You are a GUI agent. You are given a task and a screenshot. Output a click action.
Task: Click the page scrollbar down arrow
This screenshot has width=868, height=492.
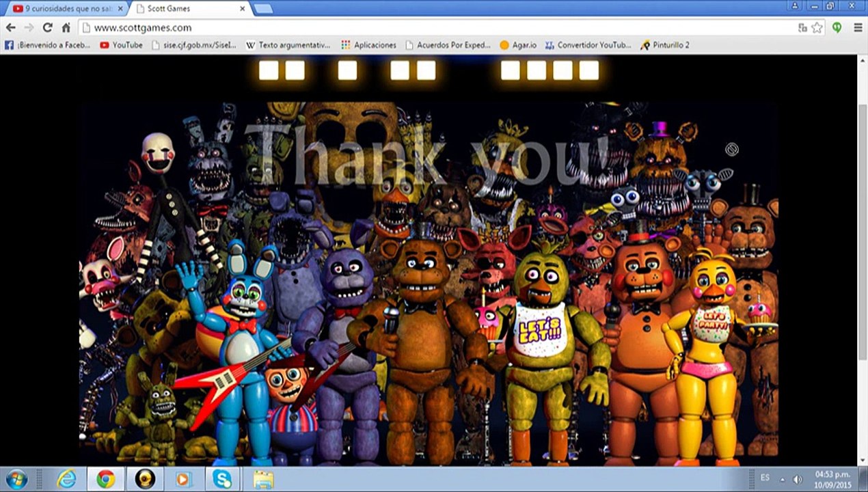point(863,461)
